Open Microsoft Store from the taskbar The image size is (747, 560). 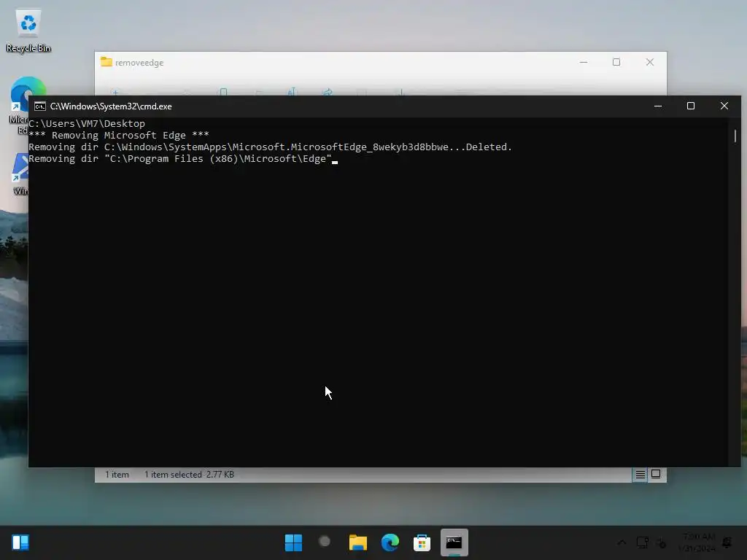click(422, 542)
